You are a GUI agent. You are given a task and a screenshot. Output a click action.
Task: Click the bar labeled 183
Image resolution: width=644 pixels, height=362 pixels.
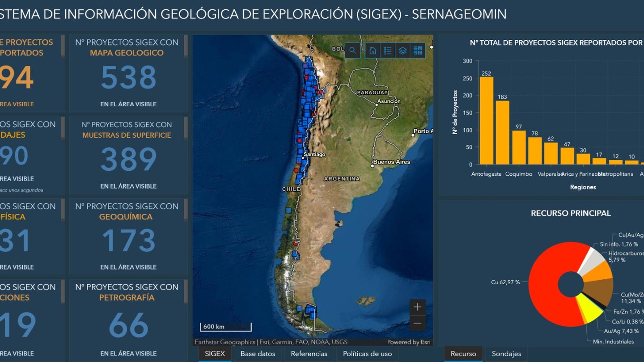tap(502, 133)
